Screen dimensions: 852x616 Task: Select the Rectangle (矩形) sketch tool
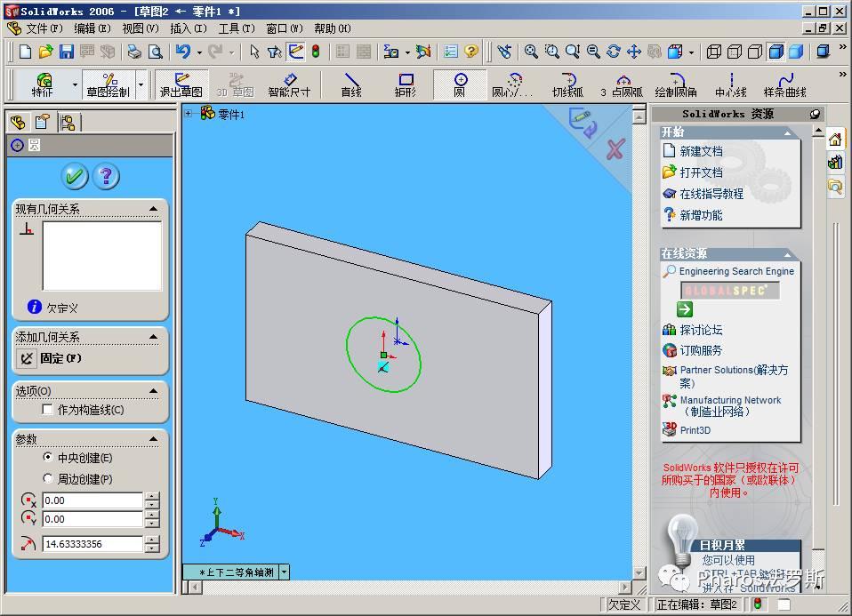point(406,85)
